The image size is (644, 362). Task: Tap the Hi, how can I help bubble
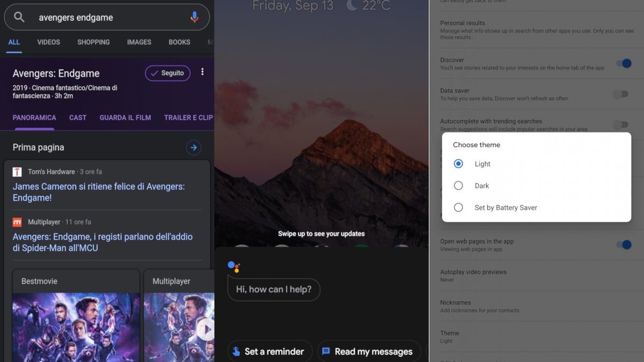pos(274,289)
